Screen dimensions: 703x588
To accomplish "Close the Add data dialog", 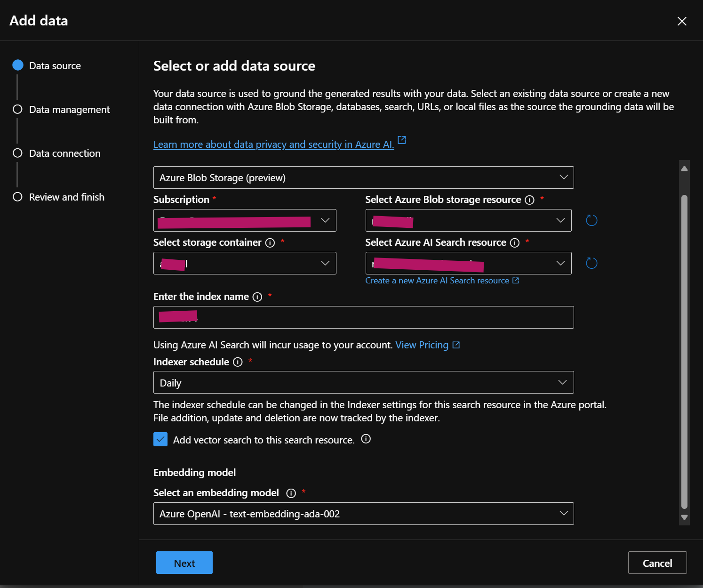I will 682,21.
